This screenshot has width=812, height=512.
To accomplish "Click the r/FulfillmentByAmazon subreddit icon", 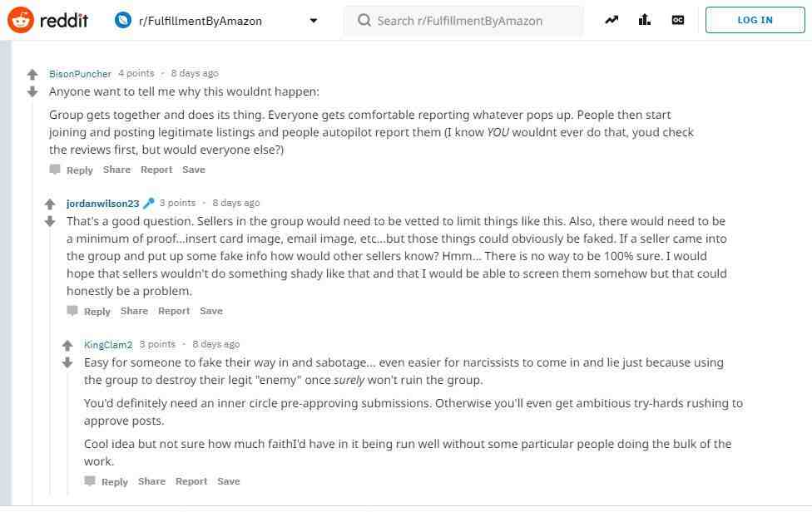I will [x=123, y=20].
